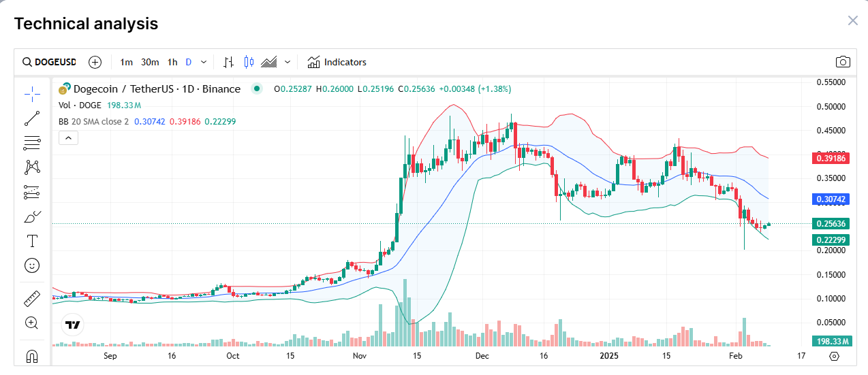
Task: Collapse the indicator legend with chevron
Action: [x=69, y=137]
